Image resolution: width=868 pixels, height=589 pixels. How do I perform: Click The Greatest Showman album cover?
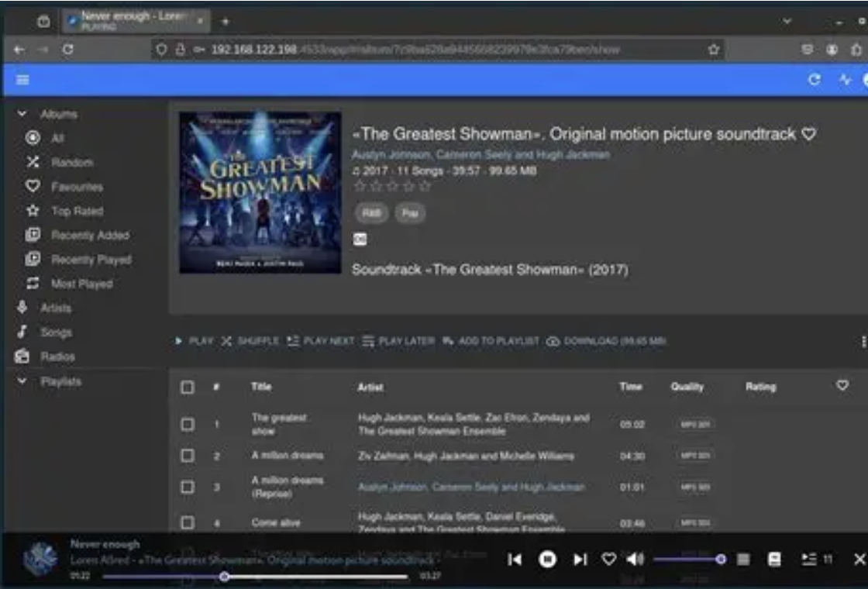(x=260, y=192)
